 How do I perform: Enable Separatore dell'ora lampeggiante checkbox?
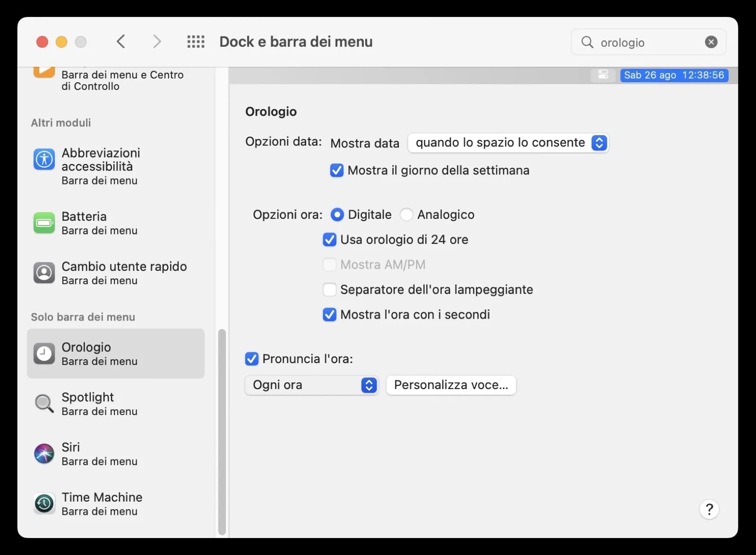click(329, 289)
